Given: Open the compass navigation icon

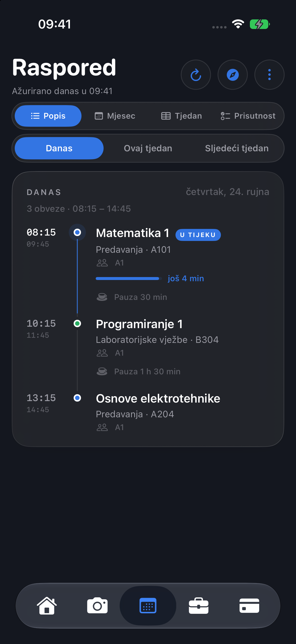Looking at the screenshot, I should click(232, 75).
